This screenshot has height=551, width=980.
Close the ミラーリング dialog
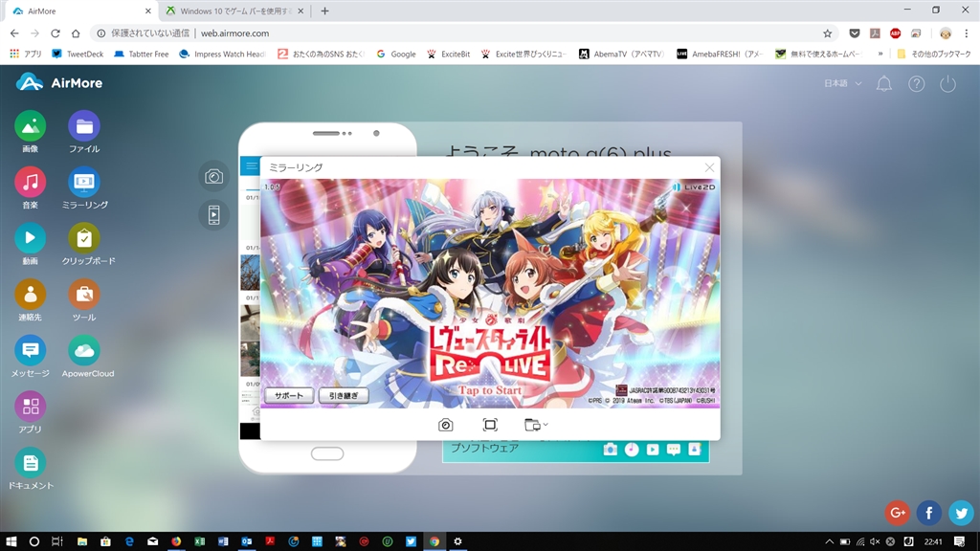click(x=709, y=167)
